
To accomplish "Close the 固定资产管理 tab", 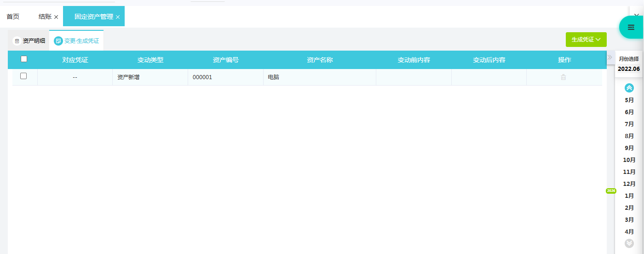I will pyautogui.click(x=118, y=17).
